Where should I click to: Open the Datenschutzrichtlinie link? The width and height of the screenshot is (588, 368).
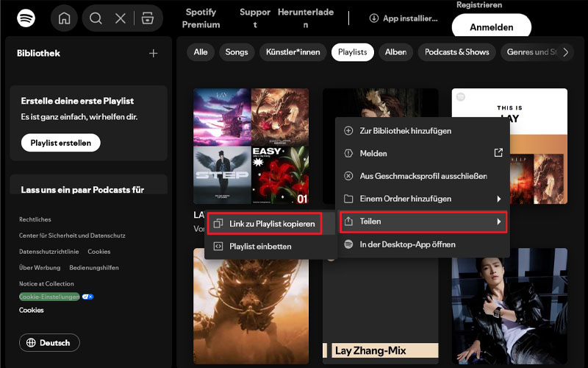pos(49,252)
